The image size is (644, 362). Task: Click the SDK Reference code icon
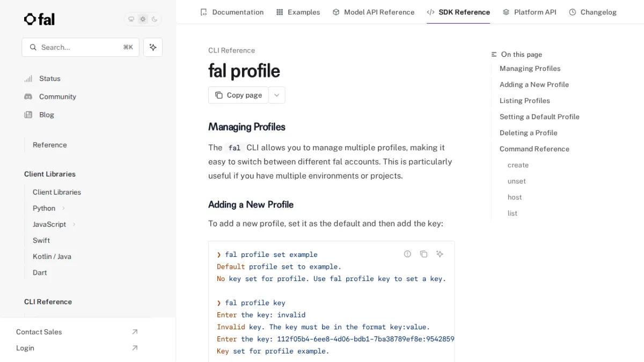[x=430, y=12]
